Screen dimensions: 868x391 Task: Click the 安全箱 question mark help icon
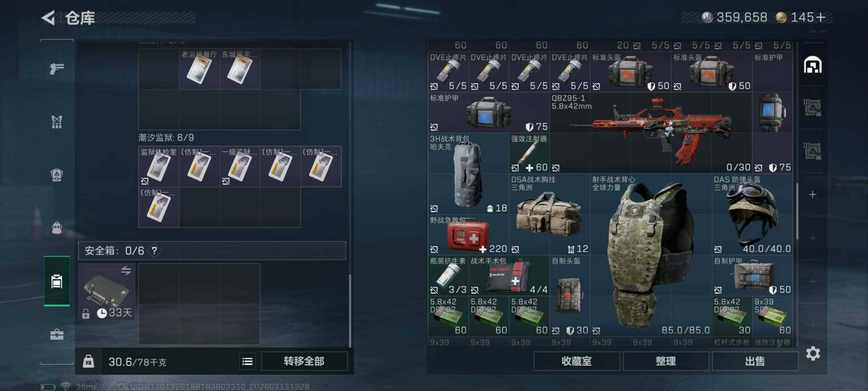coord(154,250)
